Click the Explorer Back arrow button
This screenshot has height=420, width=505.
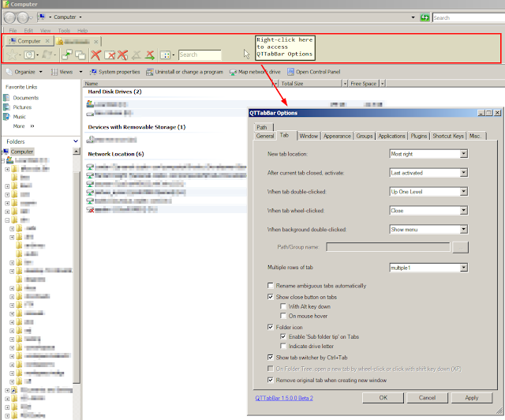click(x=9, y=17)
